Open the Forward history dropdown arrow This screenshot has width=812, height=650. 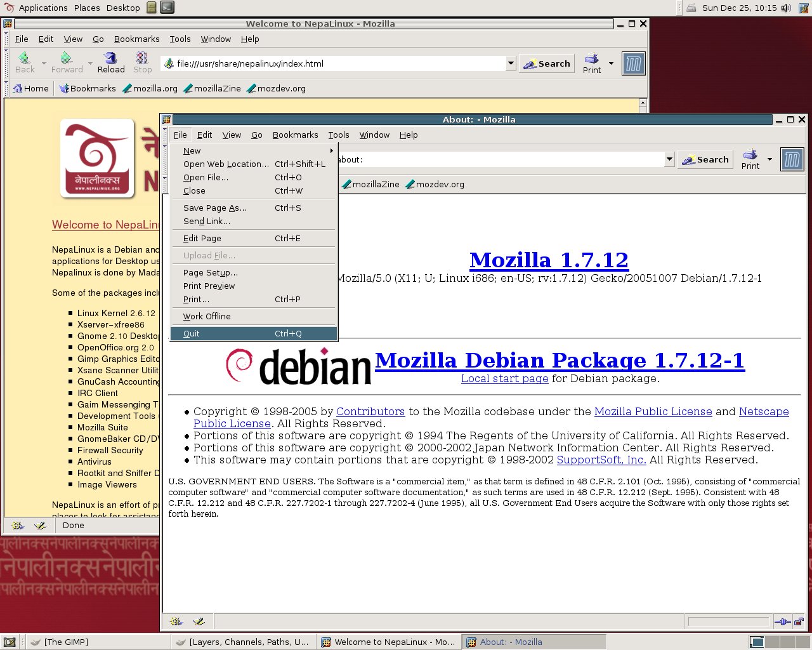tap(90, 63)
